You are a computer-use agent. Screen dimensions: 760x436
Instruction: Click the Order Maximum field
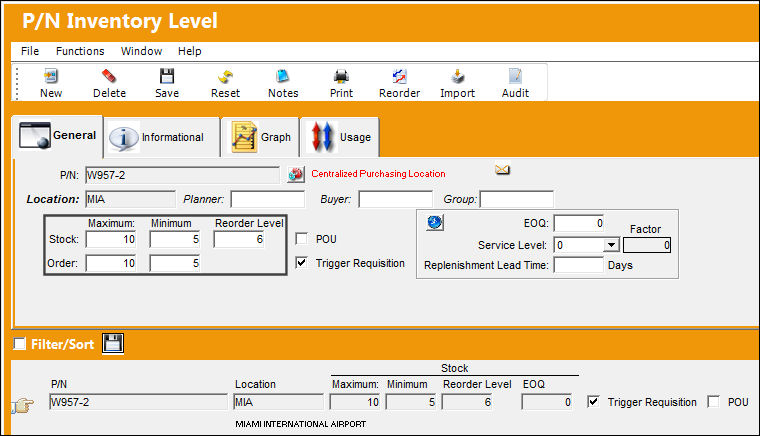[x=111, y=263]
